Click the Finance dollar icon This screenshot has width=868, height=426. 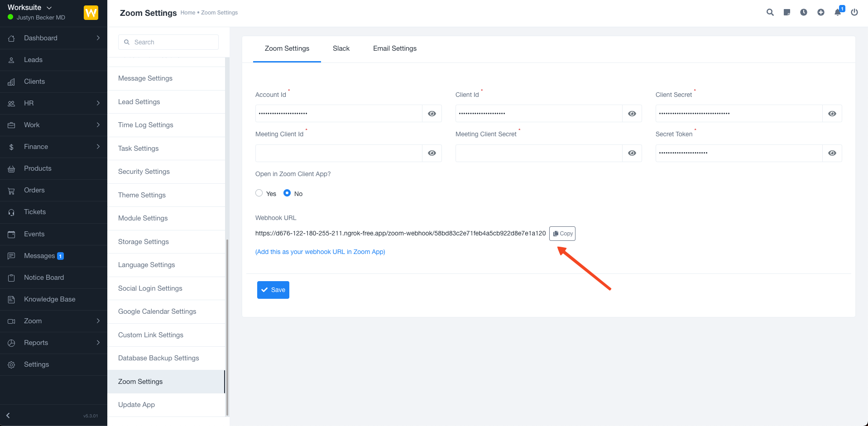11,147
